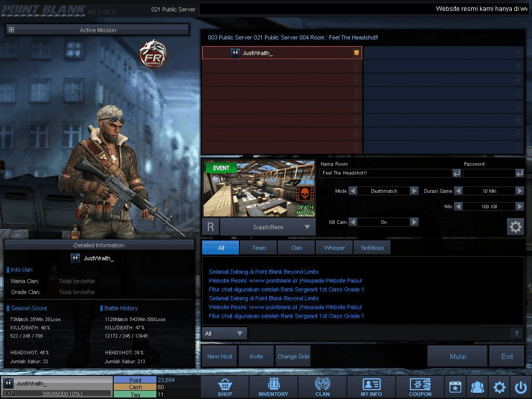Open game settings gear in bottom bar
The height and width of the screenshot is (399, 532).
tap(499, 387)
